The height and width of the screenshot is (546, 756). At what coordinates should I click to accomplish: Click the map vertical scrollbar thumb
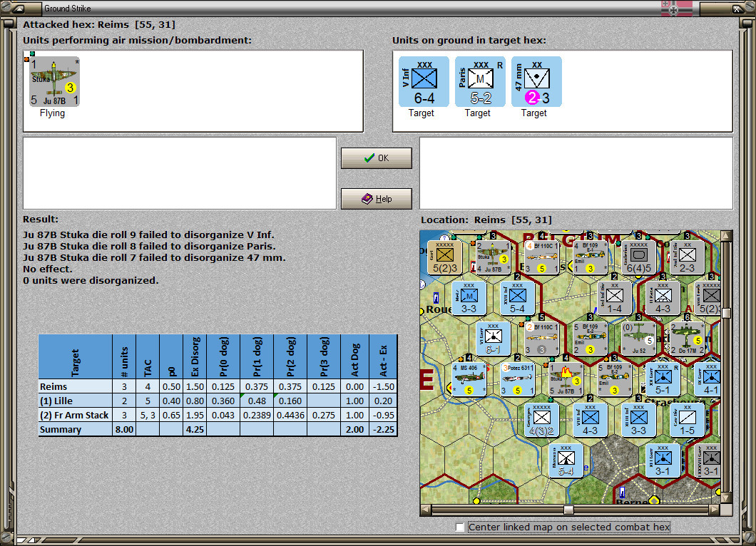[x=726, y=313]
